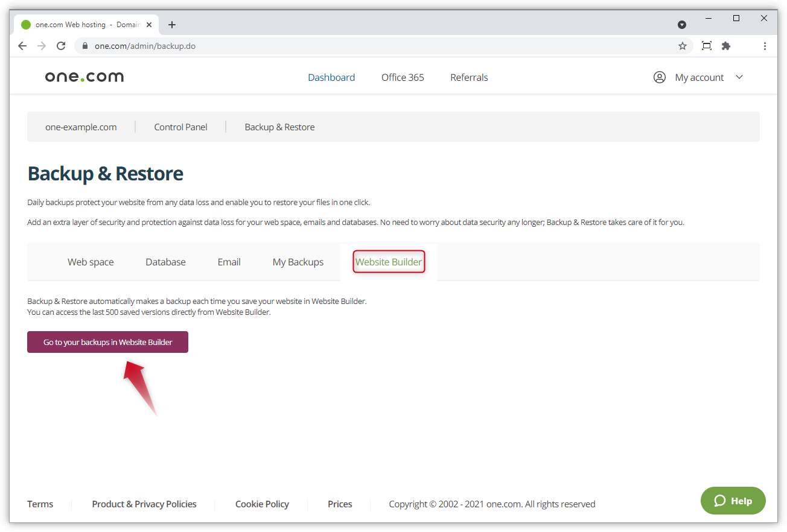This screenshot has width=787, height=532.
Task: Click the My account profile icon
Action: click(x=659, y=77)
